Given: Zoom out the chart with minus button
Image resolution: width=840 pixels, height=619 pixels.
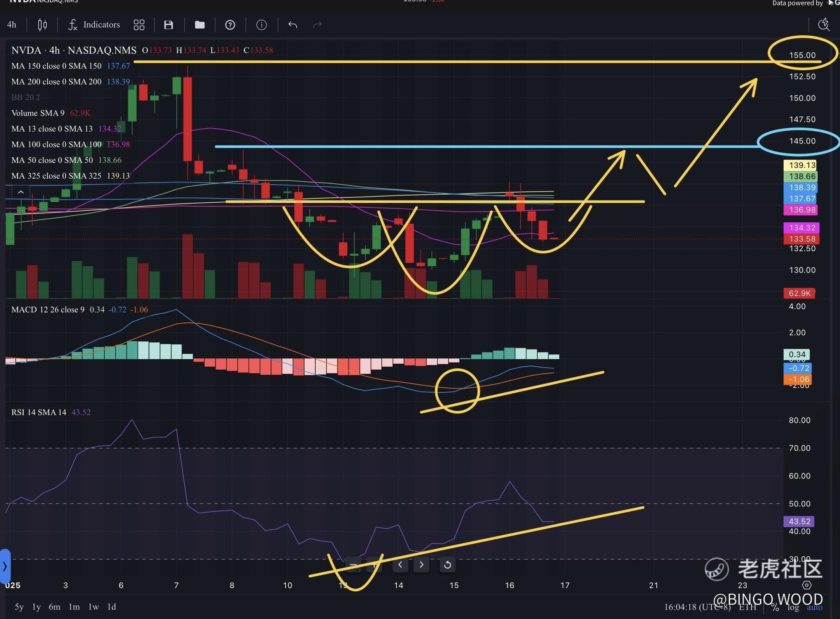Looking at the screenshot, I should tap(353, 565).
